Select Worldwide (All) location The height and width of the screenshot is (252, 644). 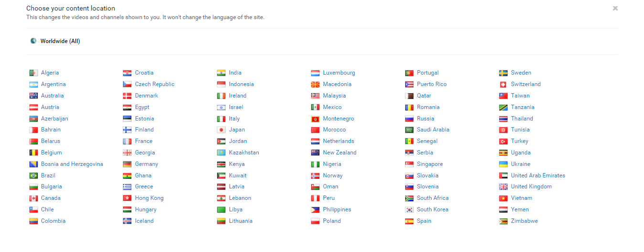tap(60, 41)
